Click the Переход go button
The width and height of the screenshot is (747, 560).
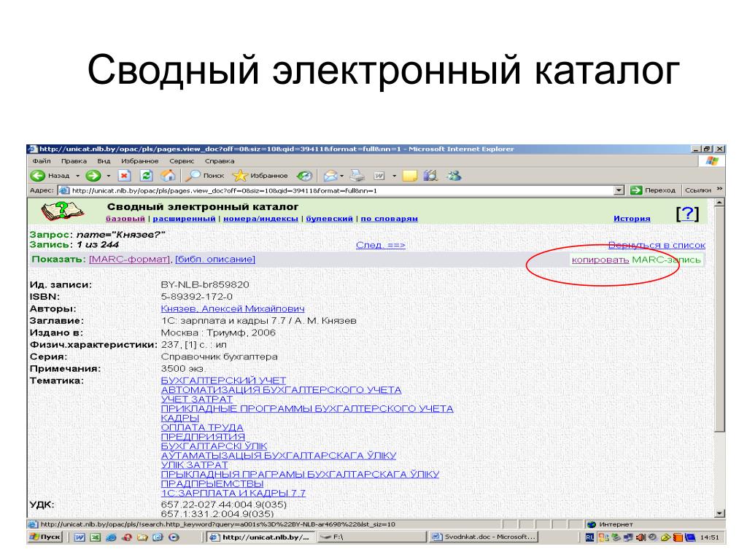tap(653, 190)
